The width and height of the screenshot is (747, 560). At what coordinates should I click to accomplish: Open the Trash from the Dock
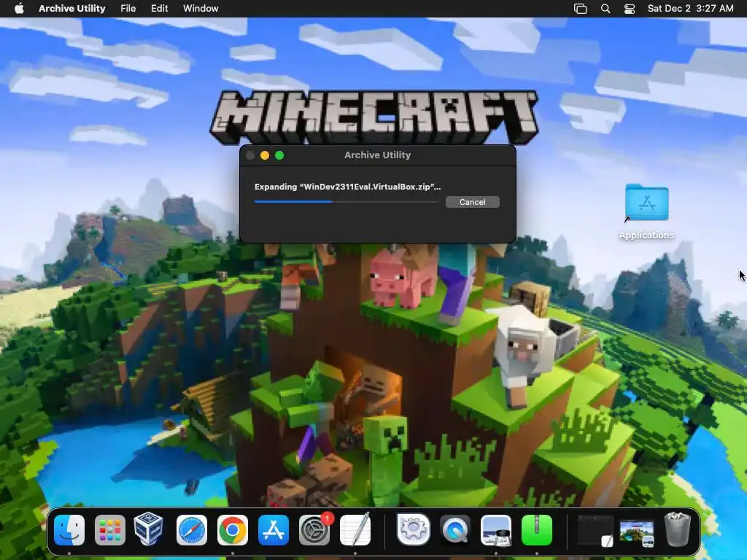[678, 529]
